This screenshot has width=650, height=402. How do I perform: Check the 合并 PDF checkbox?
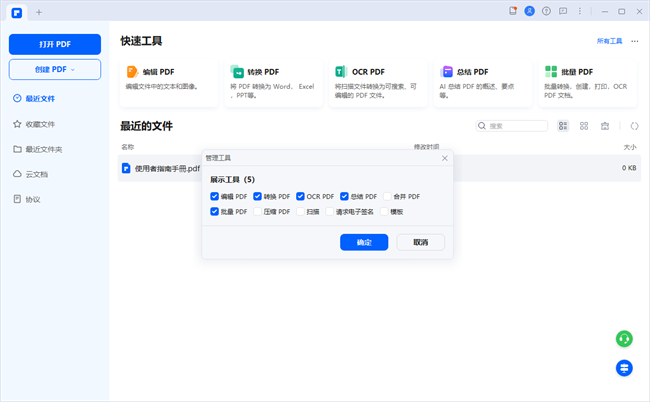[387, 196]
